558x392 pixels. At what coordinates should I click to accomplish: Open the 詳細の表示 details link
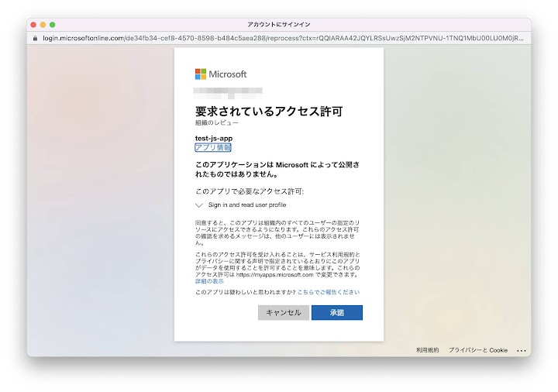tap(209, 281)
